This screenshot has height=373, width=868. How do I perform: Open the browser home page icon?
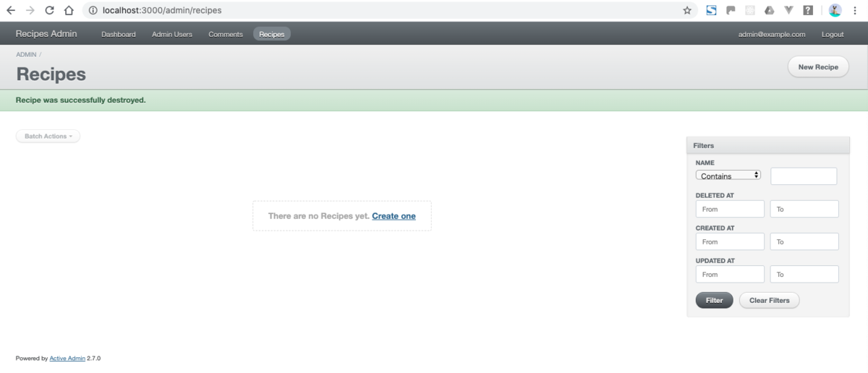[x=69, y=11]
